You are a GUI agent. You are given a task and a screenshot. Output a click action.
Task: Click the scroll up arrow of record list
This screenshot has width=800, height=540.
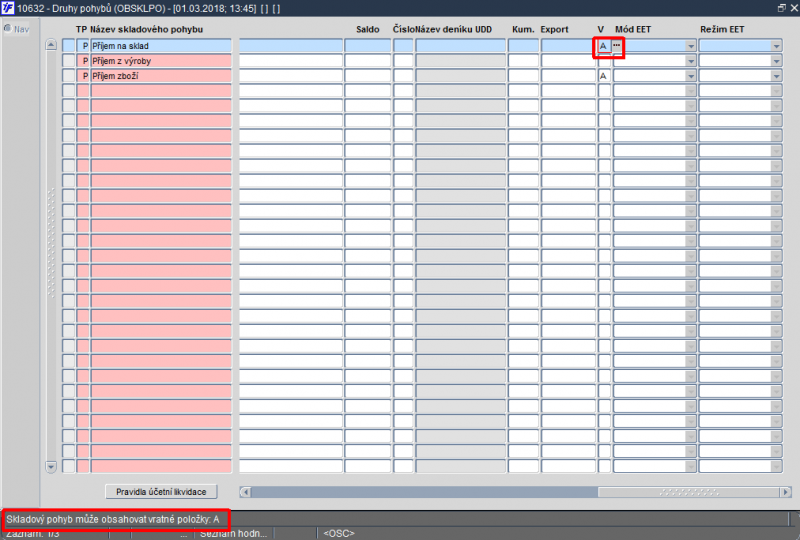(51, 45)
